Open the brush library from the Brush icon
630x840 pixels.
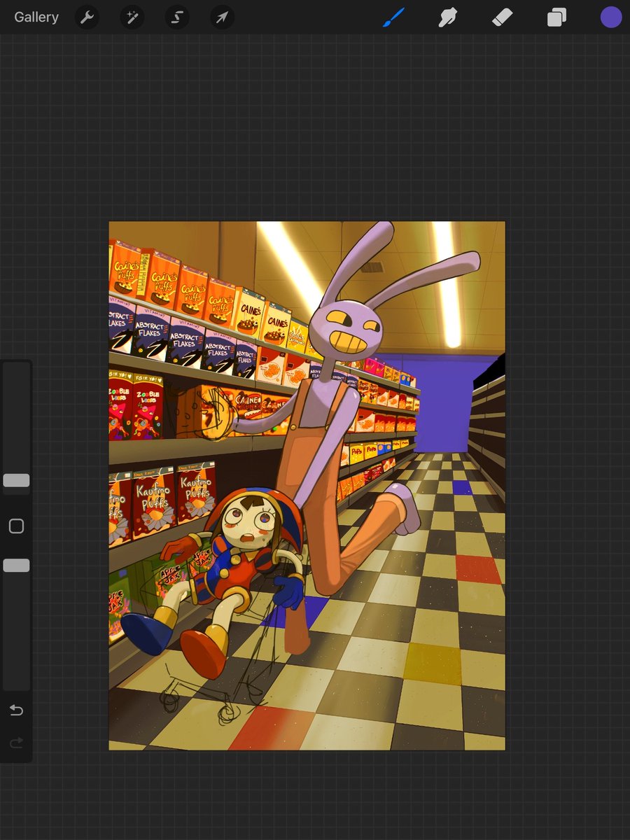click(392, 17)
